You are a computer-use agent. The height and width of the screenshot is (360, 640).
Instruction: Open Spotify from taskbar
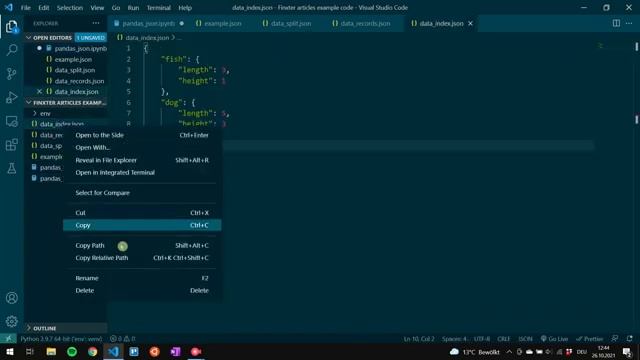click(72, 352)
